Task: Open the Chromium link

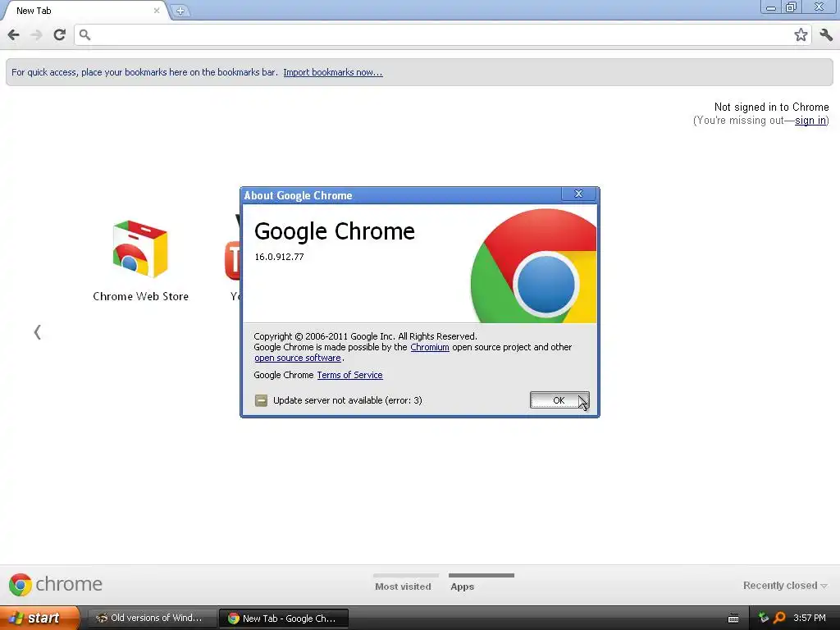Action: (x=430, y=347)
